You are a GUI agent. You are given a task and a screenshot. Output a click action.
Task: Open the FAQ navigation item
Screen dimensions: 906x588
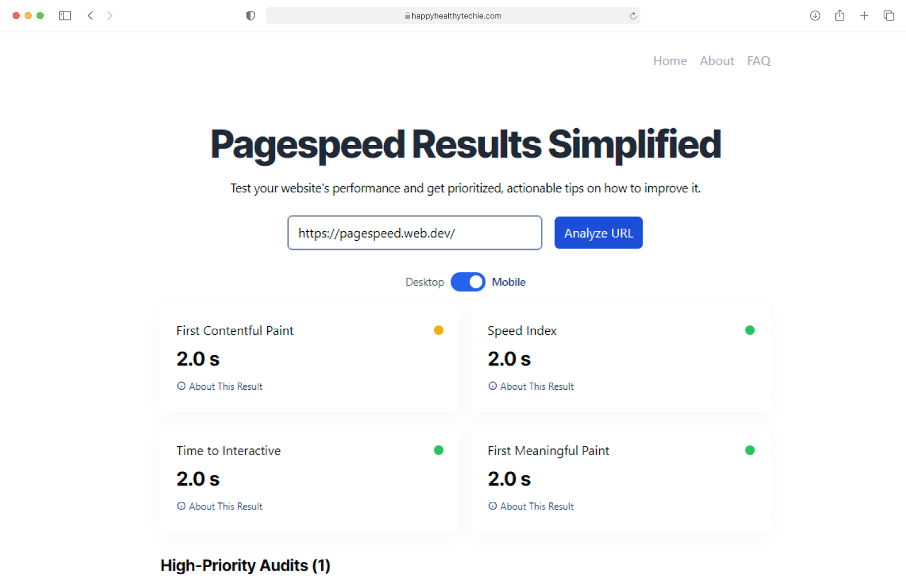(x=759, y=61)
